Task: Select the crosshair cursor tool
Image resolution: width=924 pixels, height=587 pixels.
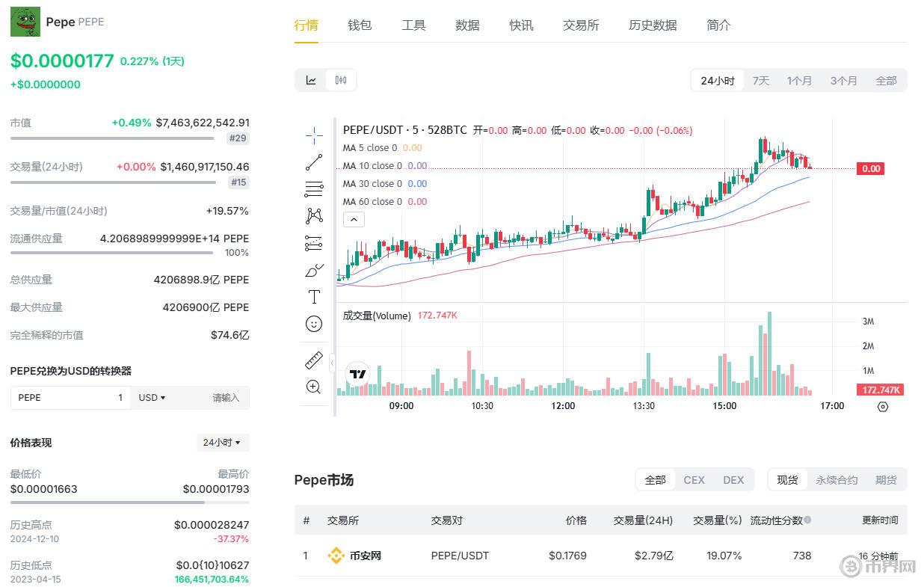Action: tap(314, 135)
